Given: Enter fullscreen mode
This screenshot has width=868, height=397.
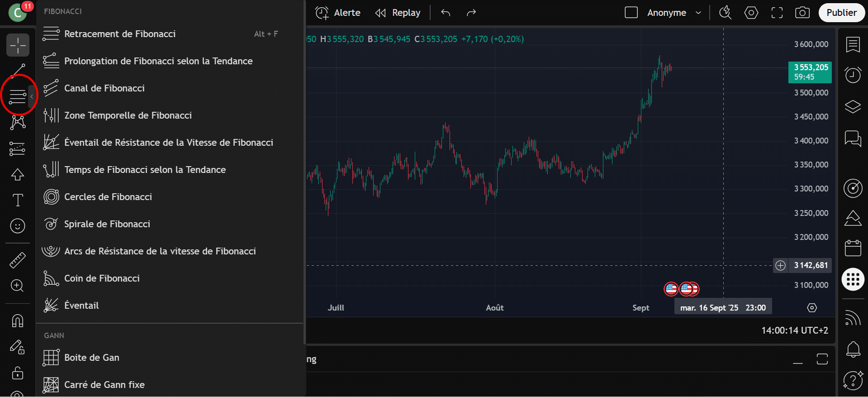Looking at the screenshot, I should tap(777, 13).
